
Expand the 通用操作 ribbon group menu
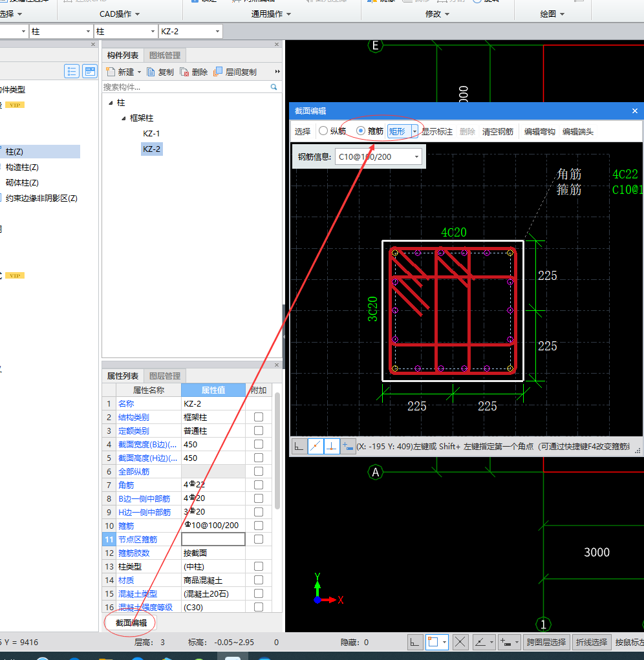(x=271, y=14)
